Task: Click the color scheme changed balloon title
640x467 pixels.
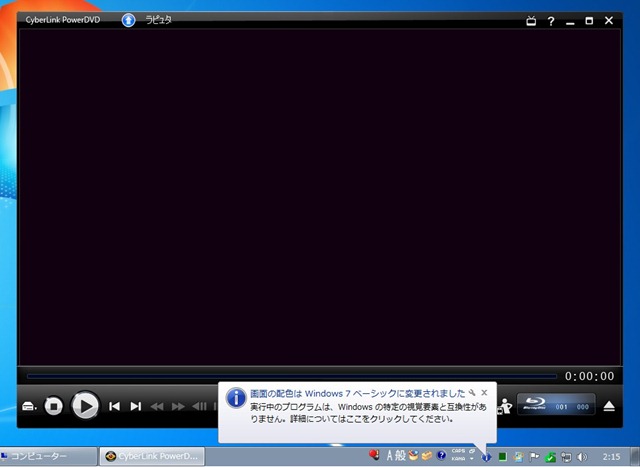Action: pos(358,394)
